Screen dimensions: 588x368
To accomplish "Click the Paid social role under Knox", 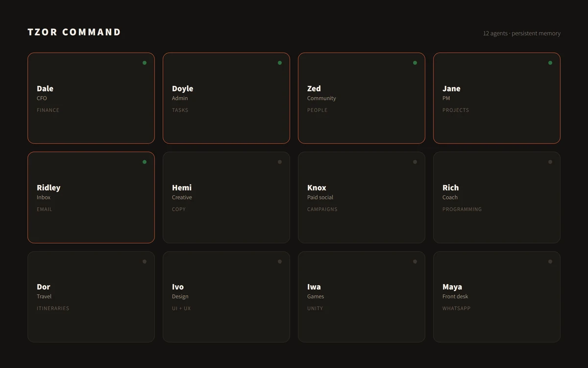I will click(x=320, y=198).
